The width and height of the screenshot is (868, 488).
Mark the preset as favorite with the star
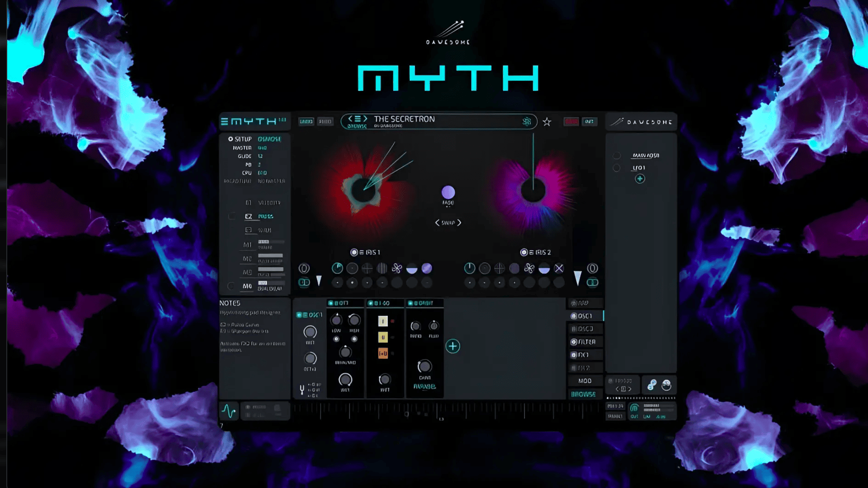[547, 122]
